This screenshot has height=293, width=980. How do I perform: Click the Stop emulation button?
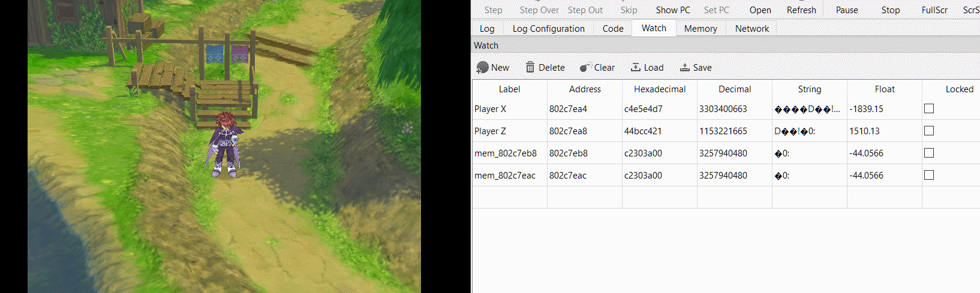click(x=891, y=10)
